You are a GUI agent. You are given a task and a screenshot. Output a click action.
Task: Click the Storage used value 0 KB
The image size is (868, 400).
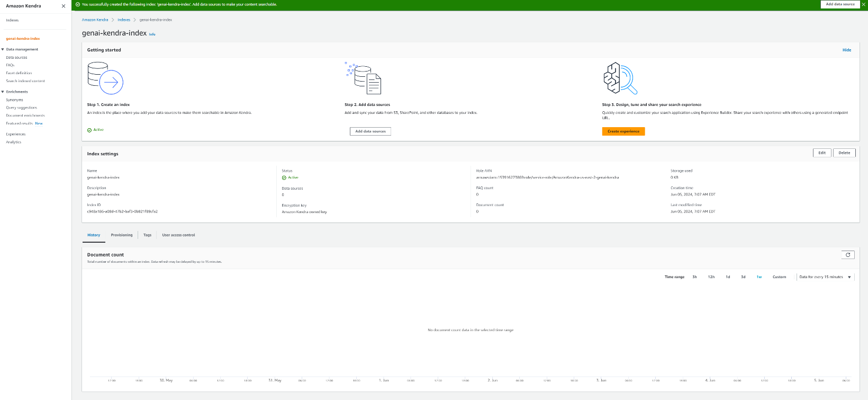[674, 177]
